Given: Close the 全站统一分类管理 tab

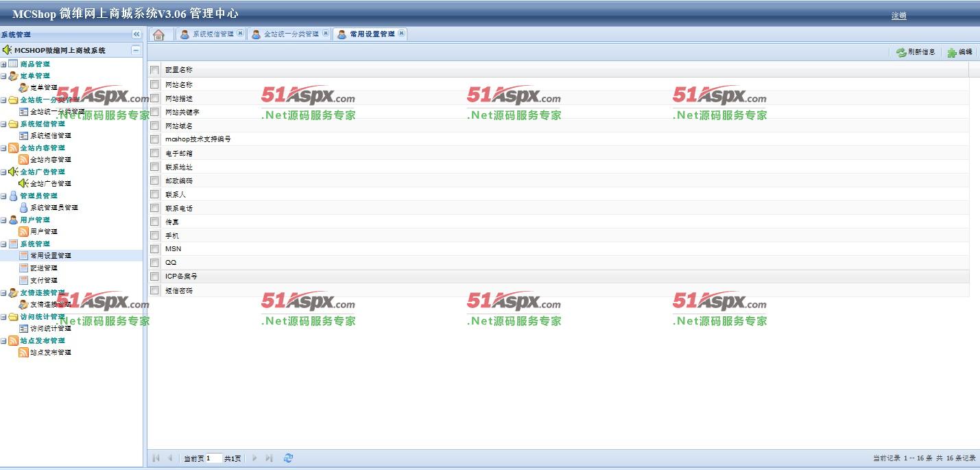Looking at the screenshot, I should click(325, 34).
